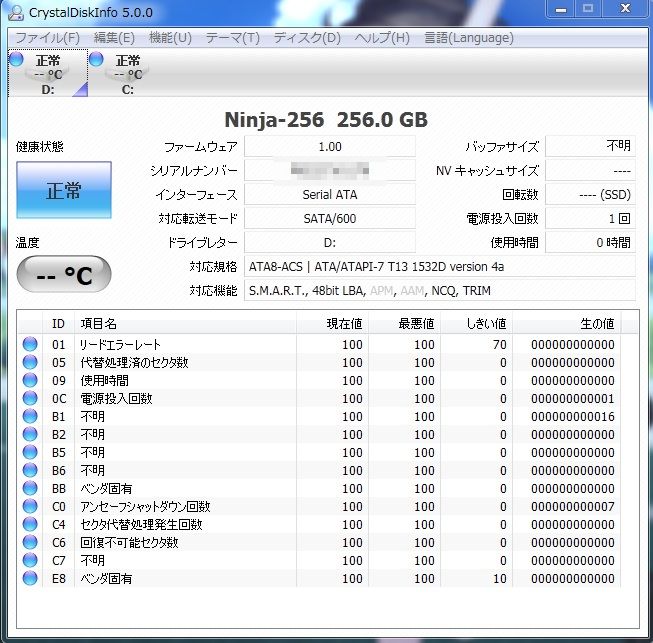The height and width of the screenshot is (643, 653).
Task: Click the ATA8-ACS standards field
Action: [x=440, y=266]
